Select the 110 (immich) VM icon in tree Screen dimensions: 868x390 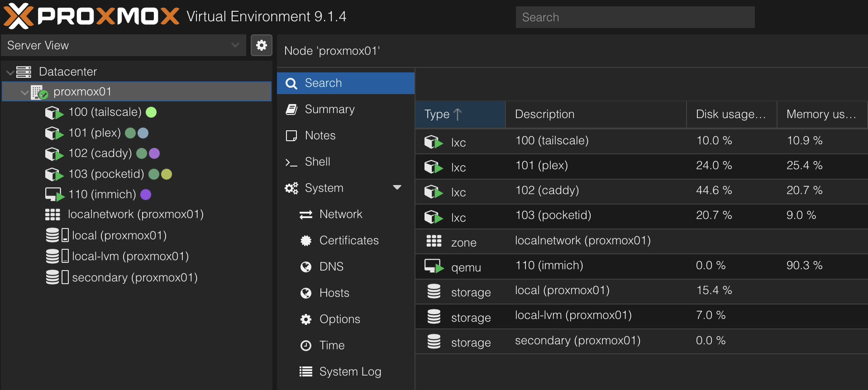(x=54, y=195)
